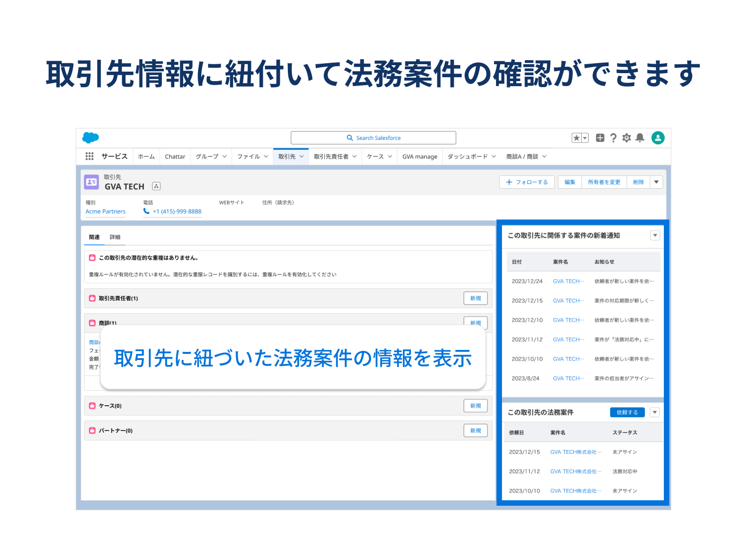
Task: Click 新規 button in 取引先責任者 section
Action: point(476,298)
